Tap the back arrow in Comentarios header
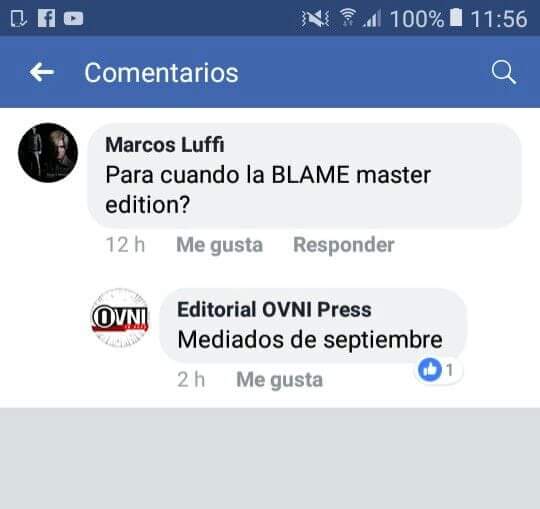Image resolution: width=540 pixels, height=509 pixels. (x=42, y=72)
